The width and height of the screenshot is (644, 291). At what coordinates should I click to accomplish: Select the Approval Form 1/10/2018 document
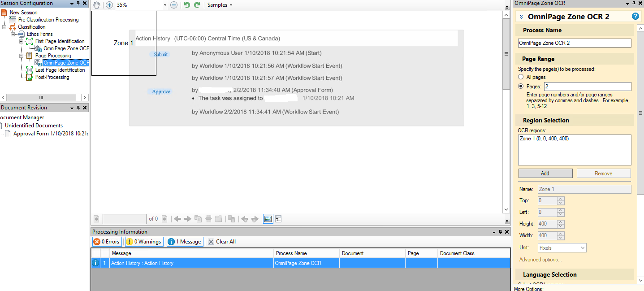tap(51, 134)
